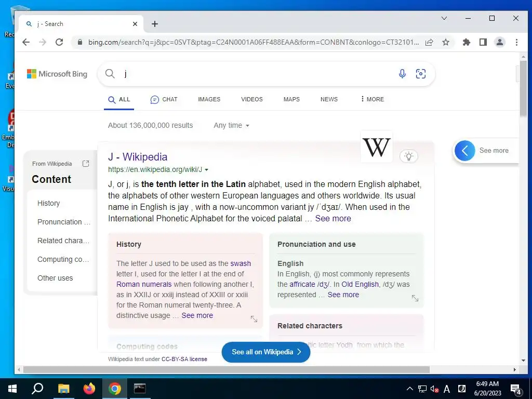The image size is (532, 399).
Task: Click the padlock site info icon
Action: pyautogui.click(x=80, y=42)
